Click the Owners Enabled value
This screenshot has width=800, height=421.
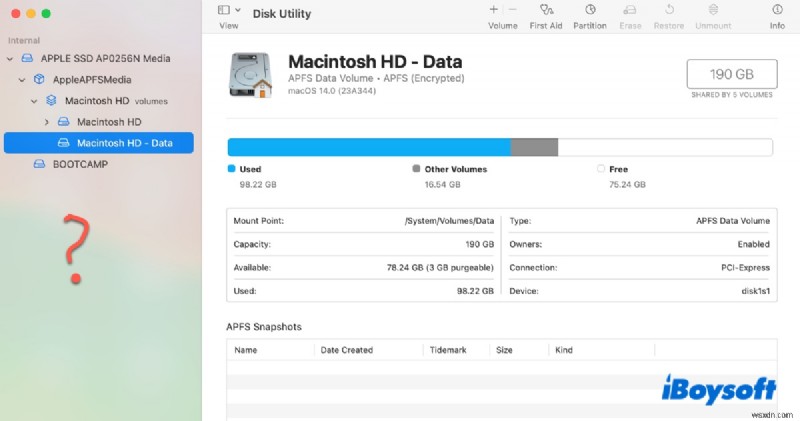pos(754,244)
